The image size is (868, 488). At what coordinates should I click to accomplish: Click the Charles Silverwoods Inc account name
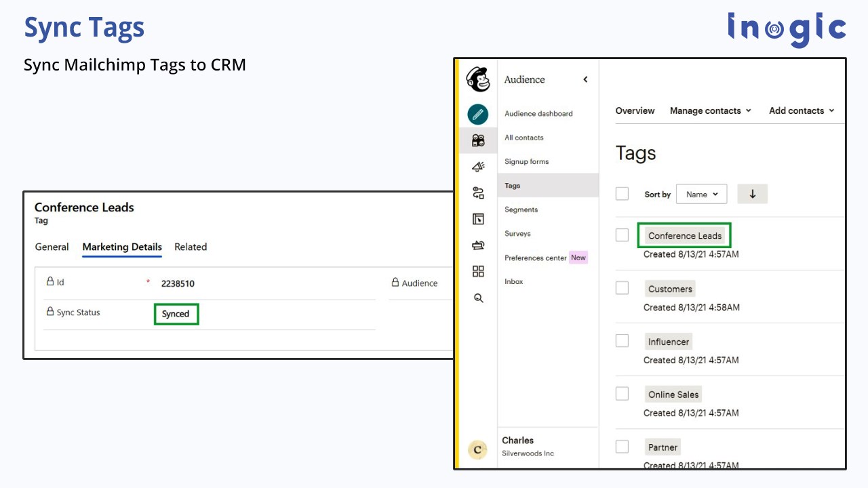[x=528, y=446]
